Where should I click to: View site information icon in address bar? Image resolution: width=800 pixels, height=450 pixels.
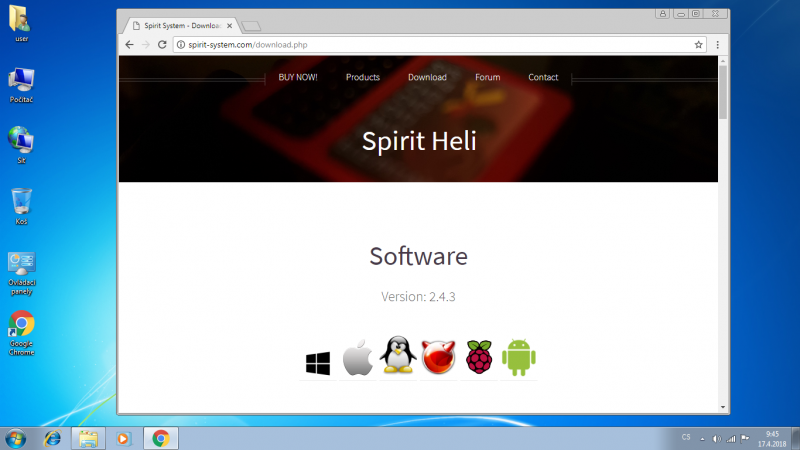click(x=181, y=45)
